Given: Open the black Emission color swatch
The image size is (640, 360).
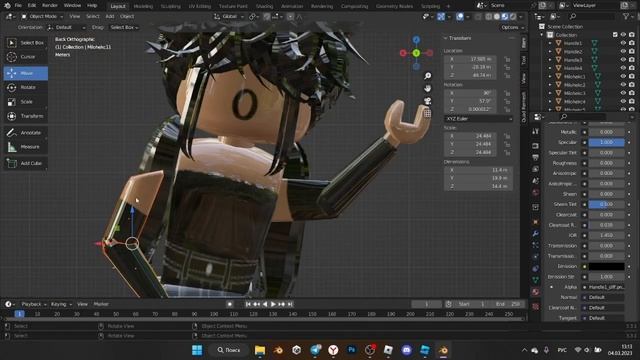Looking at the screenshot, I should [607, 266].
